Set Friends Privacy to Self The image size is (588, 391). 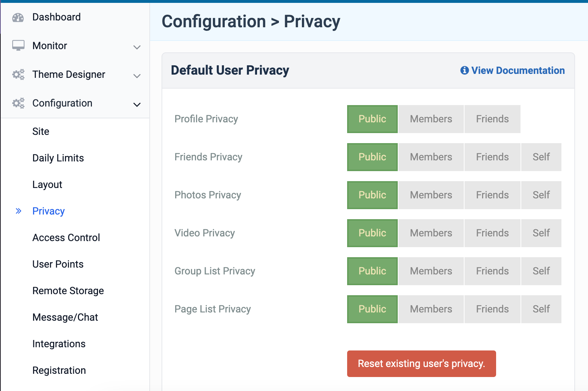[x=541, y=157]
